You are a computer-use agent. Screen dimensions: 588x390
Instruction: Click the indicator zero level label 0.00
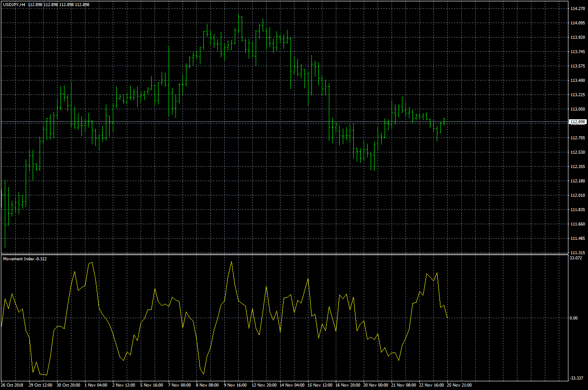(x=574, y=318)
